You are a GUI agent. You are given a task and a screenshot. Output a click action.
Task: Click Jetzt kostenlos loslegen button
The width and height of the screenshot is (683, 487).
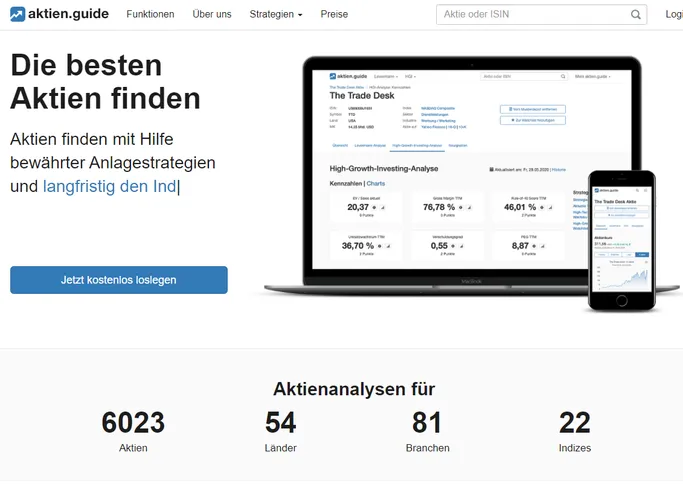point(119,280)
